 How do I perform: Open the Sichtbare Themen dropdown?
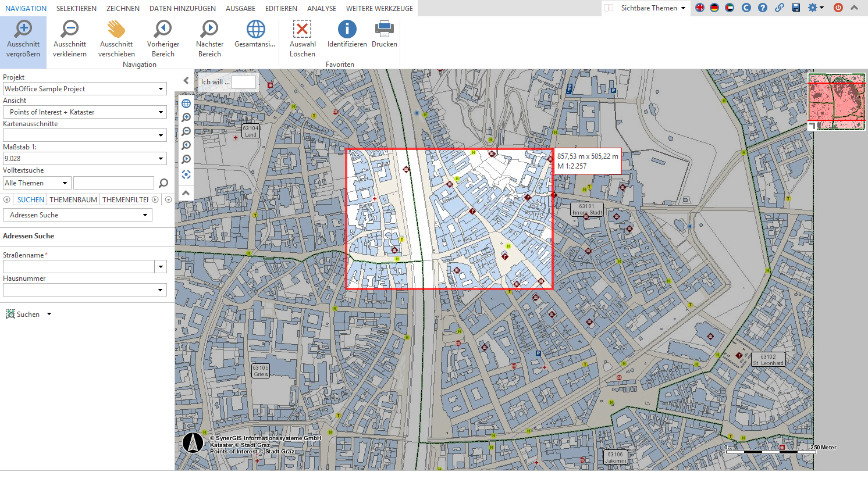[x=653, y=8]
